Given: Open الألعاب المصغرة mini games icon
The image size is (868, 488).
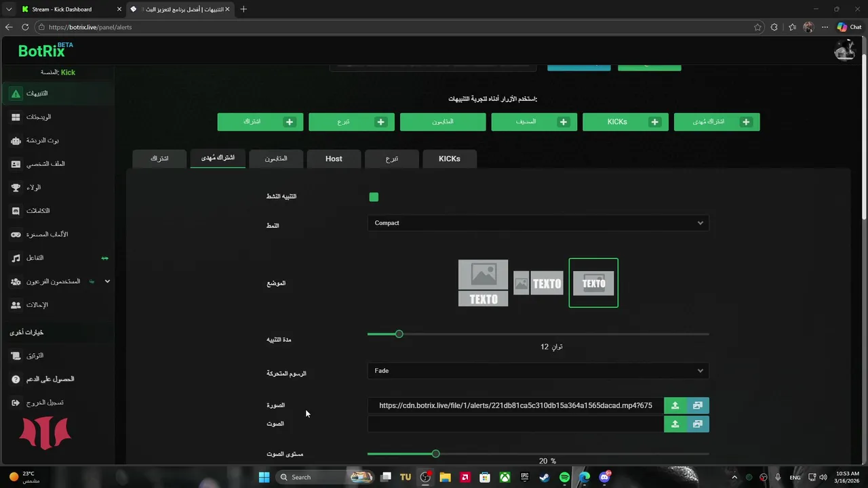Looking at the screenshot, I should 16,235.
